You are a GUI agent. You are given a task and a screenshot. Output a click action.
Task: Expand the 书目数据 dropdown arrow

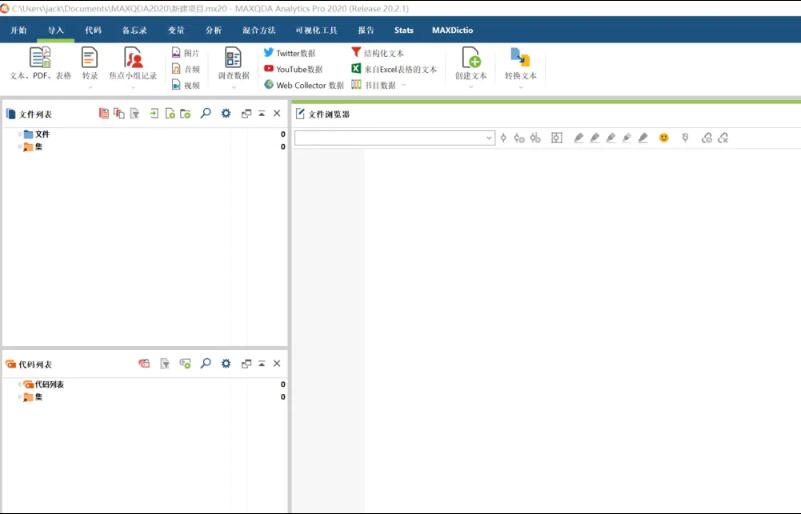click(404, 85)
